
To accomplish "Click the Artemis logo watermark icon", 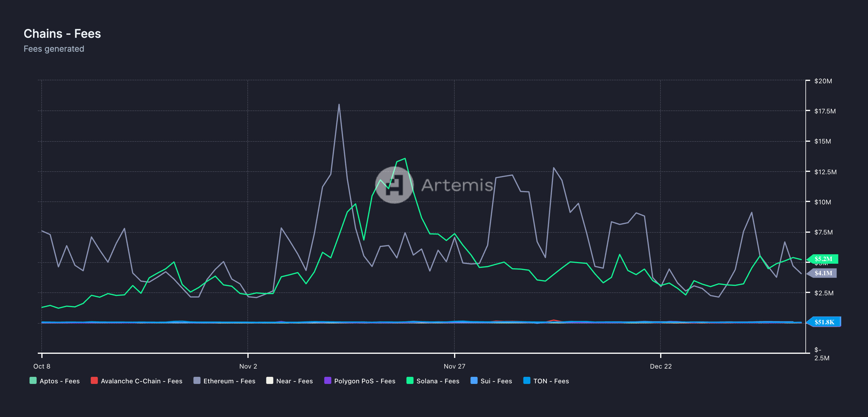I will (x=394, y=185).
